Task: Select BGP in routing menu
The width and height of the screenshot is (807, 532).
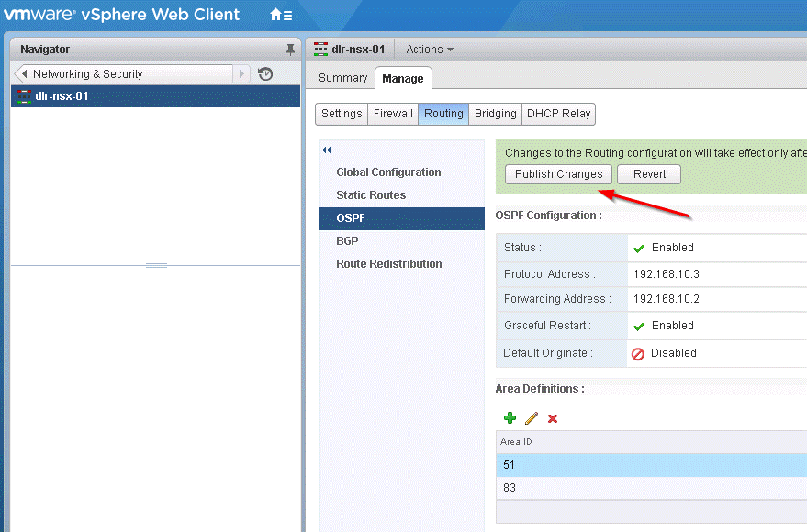Action: pos(347,240)
